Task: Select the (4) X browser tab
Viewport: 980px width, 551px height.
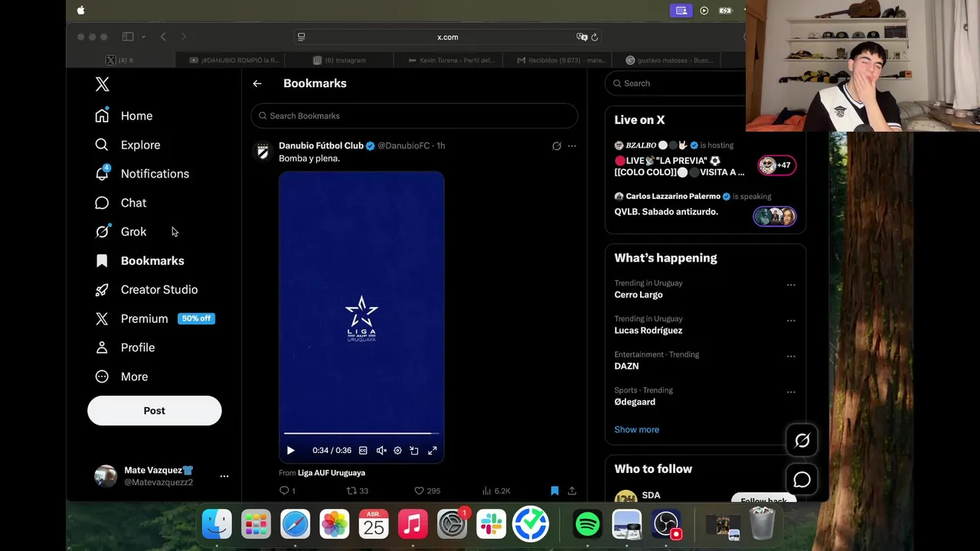Action: point(120,60)
